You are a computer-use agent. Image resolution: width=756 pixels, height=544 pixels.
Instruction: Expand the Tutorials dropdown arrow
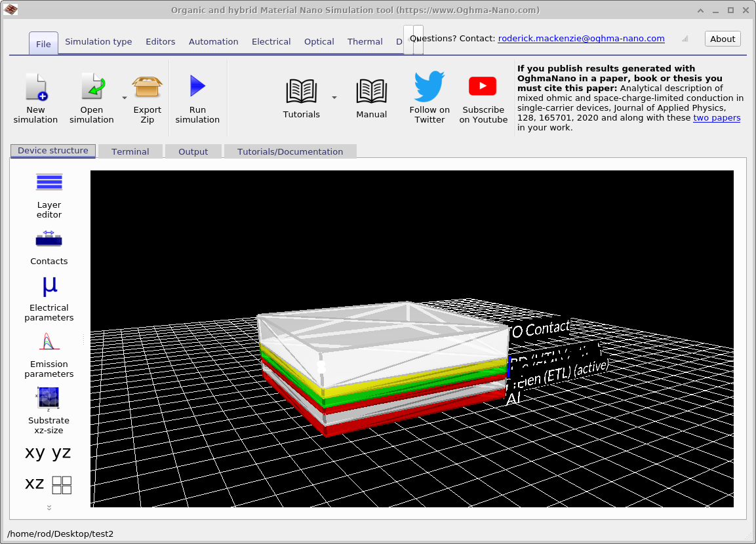(334, 97)
